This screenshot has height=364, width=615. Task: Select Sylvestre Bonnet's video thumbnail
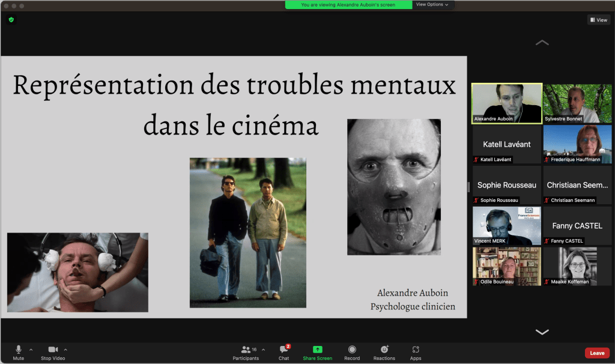coord(577,103)
